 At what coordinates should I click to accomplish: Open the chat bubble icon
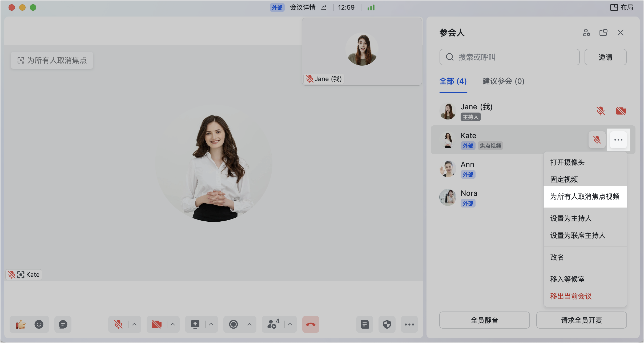click(63, 324)
